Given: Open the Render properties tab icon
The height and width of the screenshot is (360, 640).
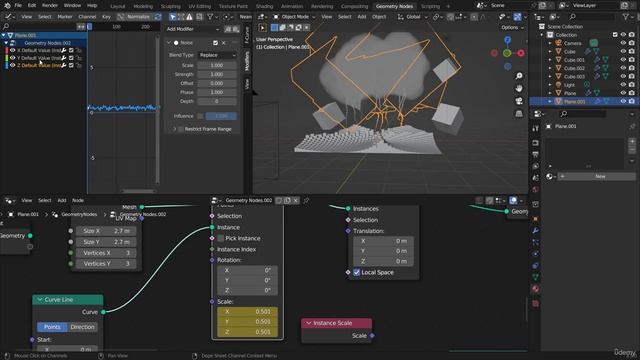Looking at the screenshot, I should pyautogui.click(x=536, y=143).
